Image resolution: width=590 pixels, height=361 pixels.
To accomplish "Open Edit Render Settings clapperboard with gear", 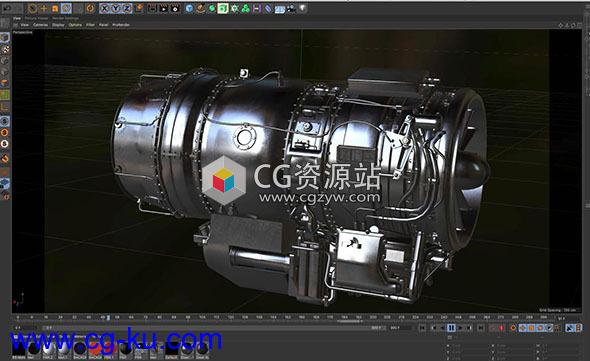I will (x=175, y=8).
